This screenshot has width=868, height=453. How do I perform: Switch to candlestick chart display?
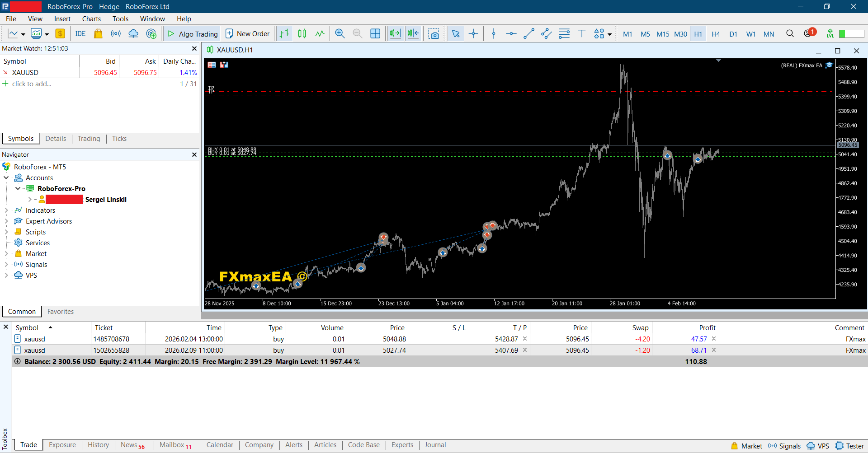[302, 33]
